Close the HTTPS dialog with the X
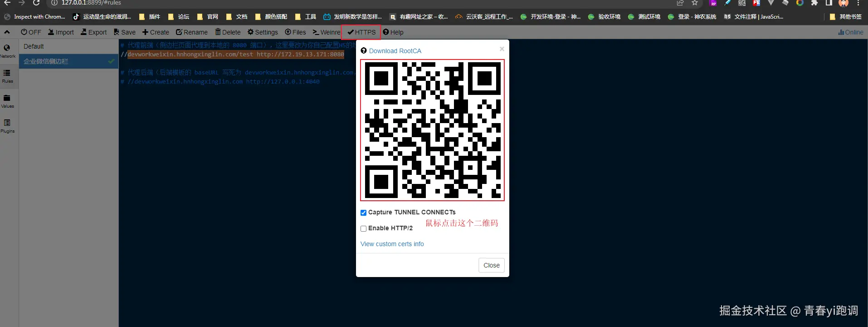 tap(502, 49)
